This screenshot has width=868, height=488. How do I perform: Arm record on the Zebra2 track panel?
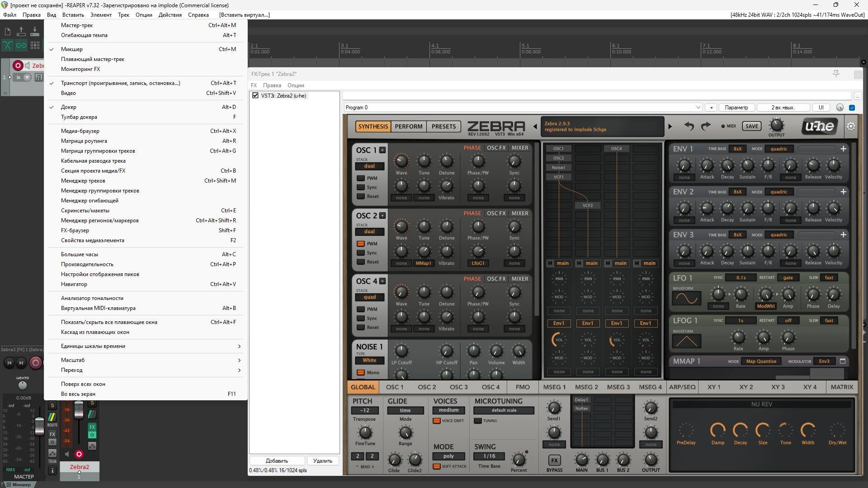[18, 66]
